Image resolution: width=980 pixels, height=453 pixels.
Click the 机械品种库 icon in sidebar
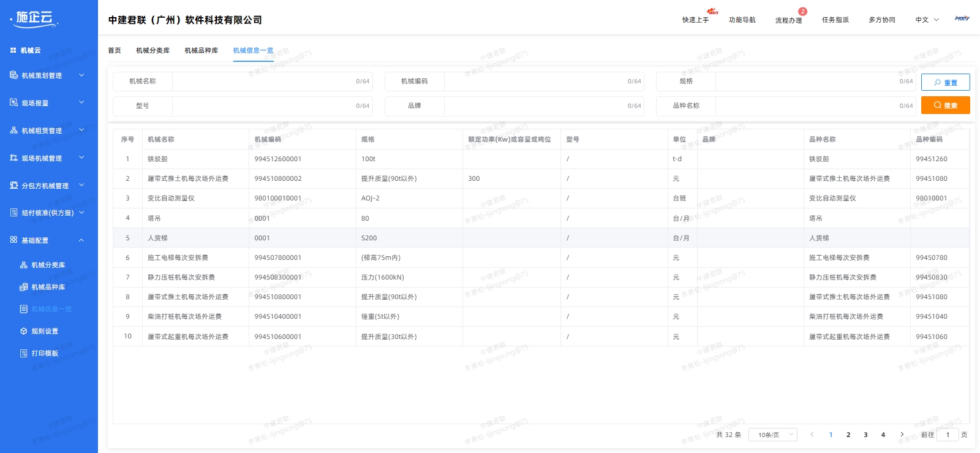click(23, 287)
